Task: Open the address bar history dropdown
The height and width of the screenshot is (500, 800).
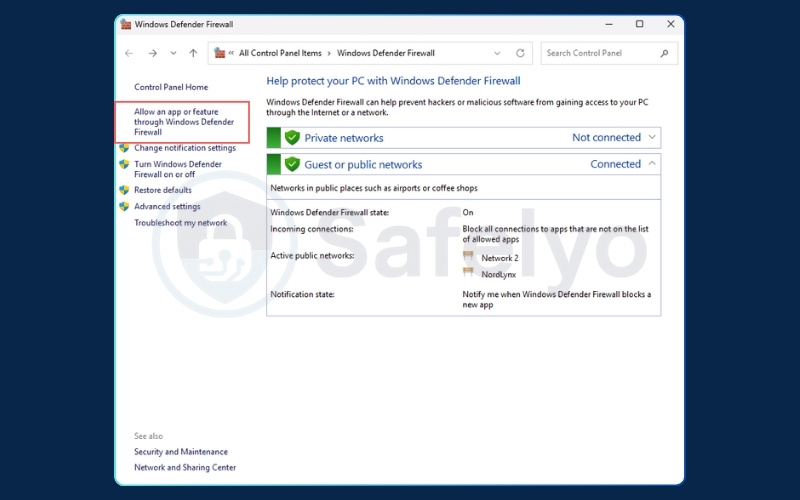Action: point(497,53)
